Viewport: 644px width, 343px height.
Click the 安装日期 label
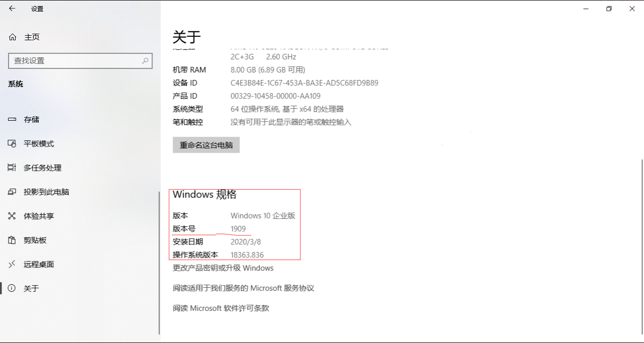click(x=188, y=242)
